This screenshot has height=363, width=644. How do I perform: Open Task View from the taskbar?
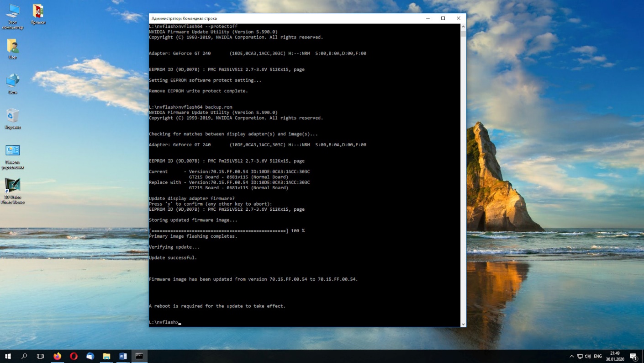click(x=40, y=356)
